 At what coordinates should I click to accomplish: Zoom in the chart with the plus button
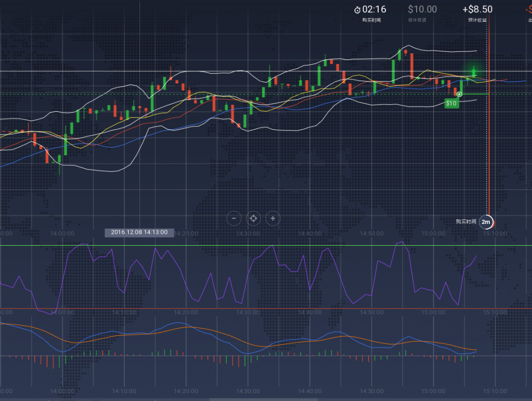(273, 219)
